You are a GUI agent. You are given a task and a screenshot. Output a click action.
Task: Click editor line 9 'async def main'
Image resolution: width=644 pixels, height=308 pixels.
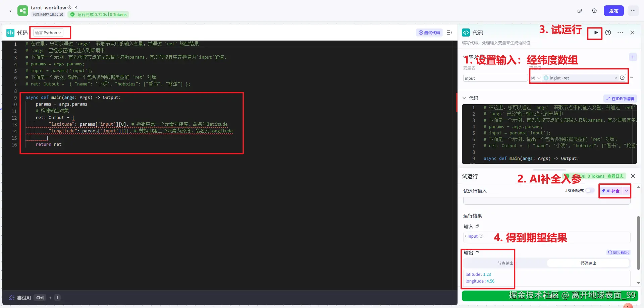point(73,98)
